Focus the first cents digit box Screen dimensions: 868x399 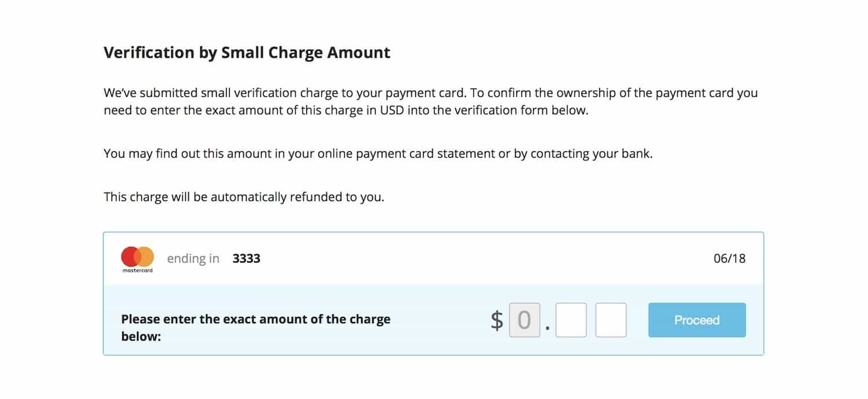[571, 320]
